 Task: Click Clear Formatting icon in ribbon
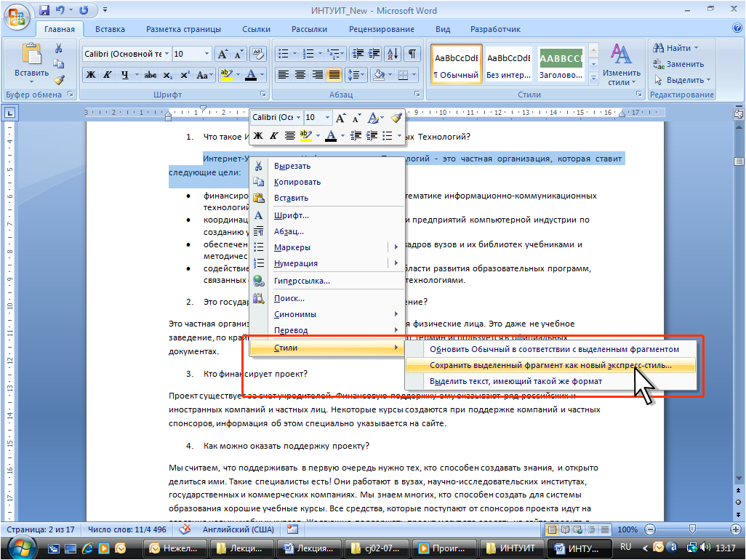coord(258,54)
